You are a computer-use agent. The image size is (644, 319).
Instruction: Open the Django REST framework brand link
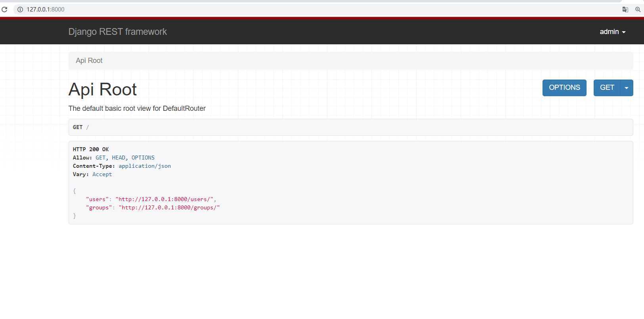[117, 32]
